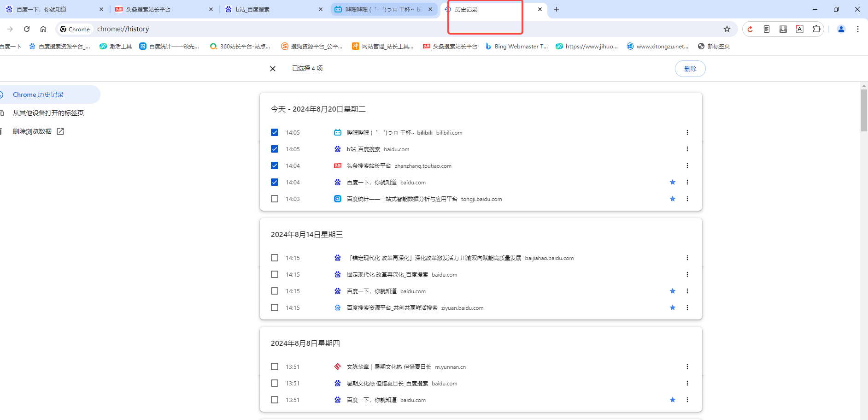The height and width of the screenshot is (420, 868).
Task: Bookmark this page with the star icon
Action: tap(727, 29)
